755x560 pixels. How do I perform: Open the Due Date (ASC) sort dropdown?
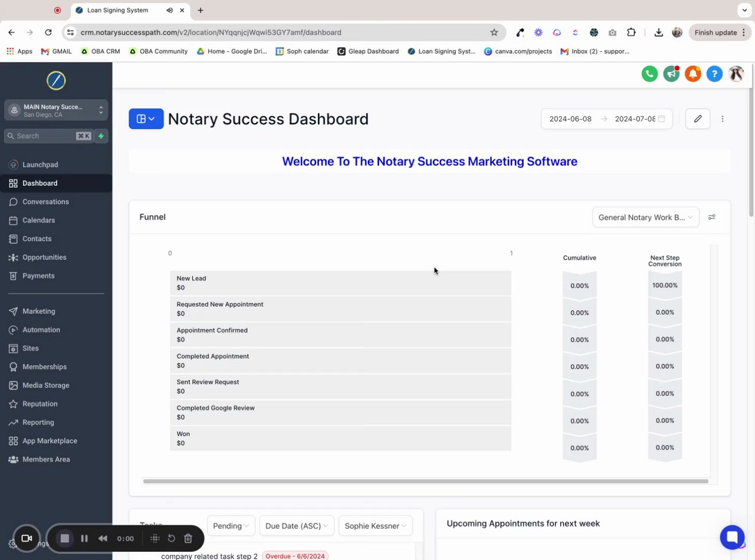click(297, 526)
